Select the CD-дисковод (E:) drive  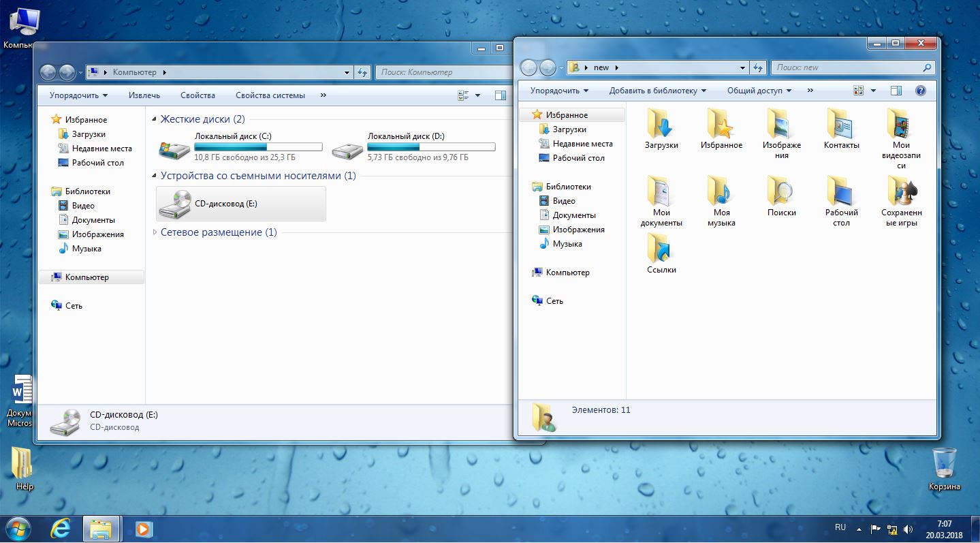(x=241, y=204)
